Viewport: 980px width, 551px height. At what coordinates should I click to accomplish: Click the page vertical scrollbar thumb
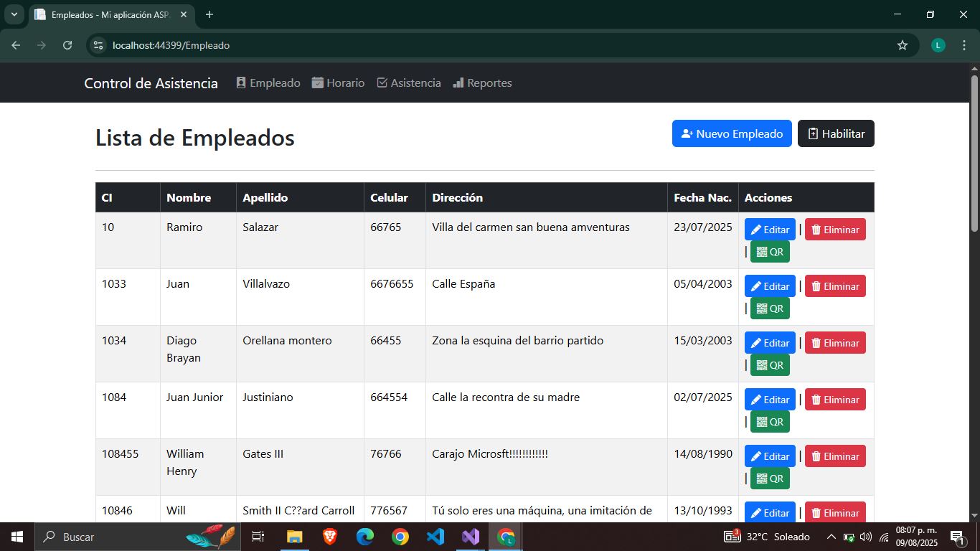click(974, 153)
